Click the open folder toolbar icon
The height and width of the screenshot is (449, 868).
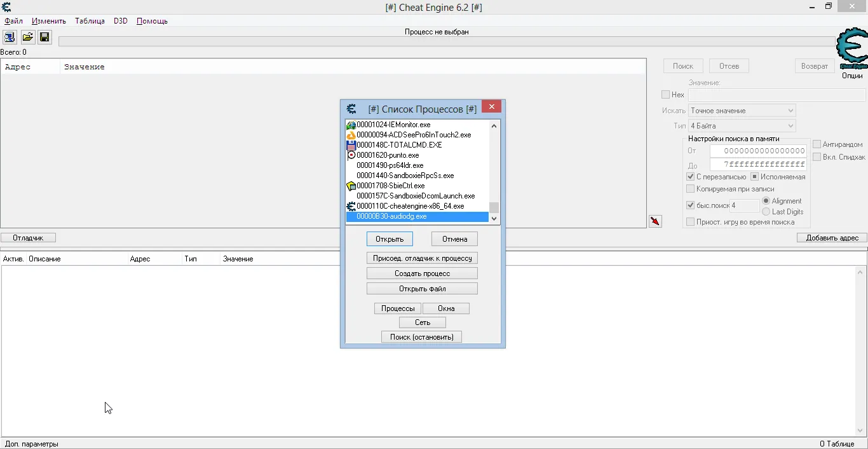point(27,37)
